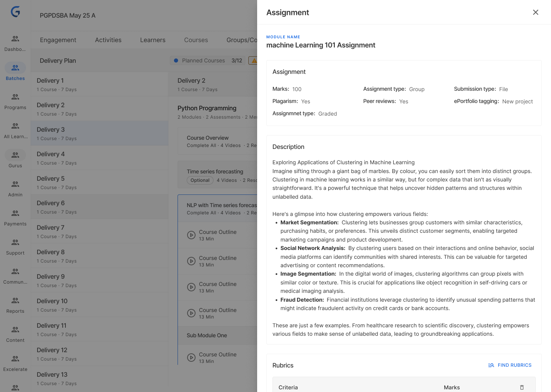Click the G logo icon
The image size is (551, 392).
[x=15, y=12]
